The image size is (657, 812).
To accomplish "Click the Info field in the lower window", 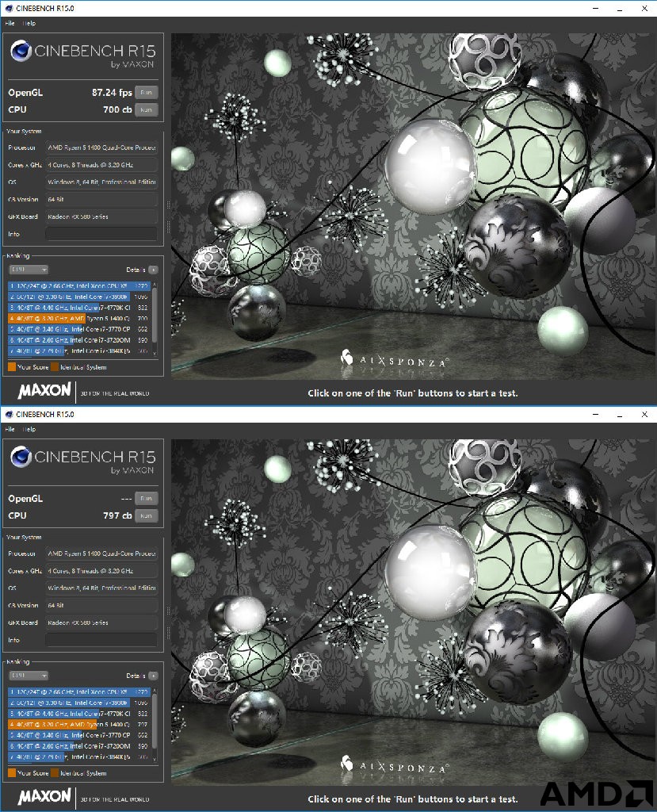I will [101, 640].
